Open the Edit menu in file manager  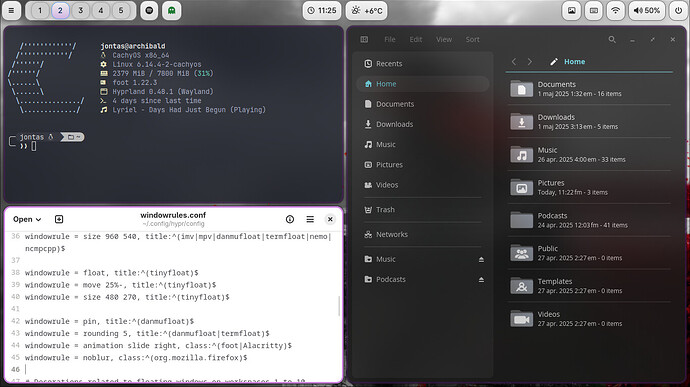[x=415, y=40]
